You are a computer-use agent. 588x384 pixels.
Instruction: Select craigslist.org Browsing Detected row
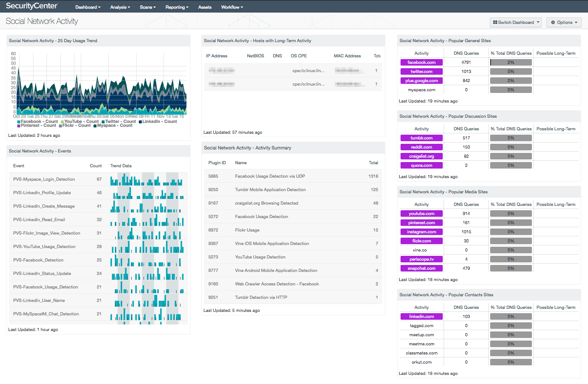tap(293, 203)
